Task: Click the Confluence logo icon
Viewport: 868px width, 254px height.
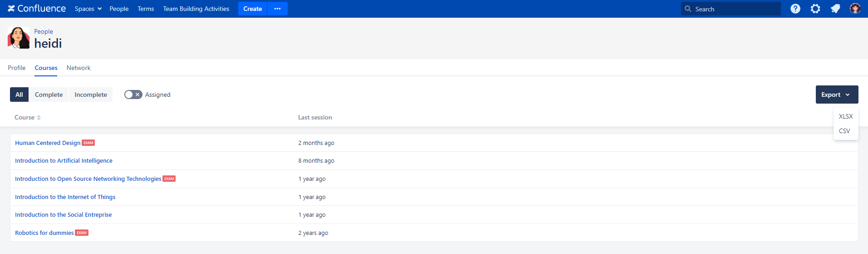Action: coord(11,9)
